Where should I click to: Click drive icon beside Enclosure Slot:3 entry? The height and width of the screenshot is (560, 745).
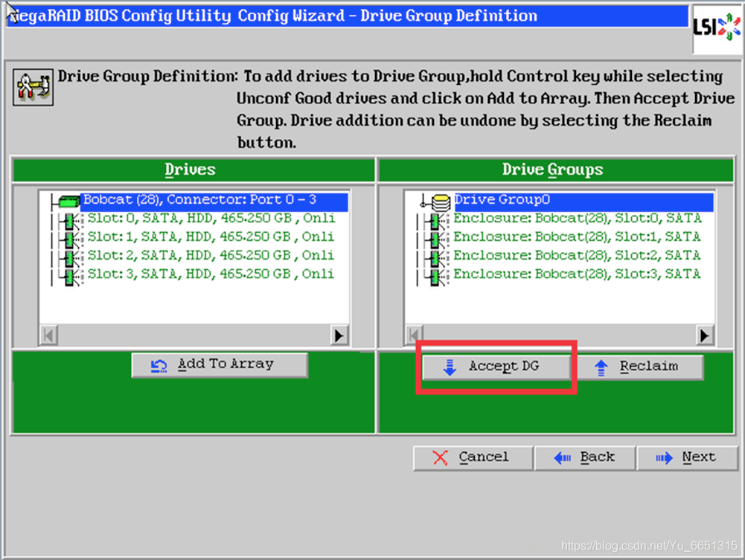[437, 277]
